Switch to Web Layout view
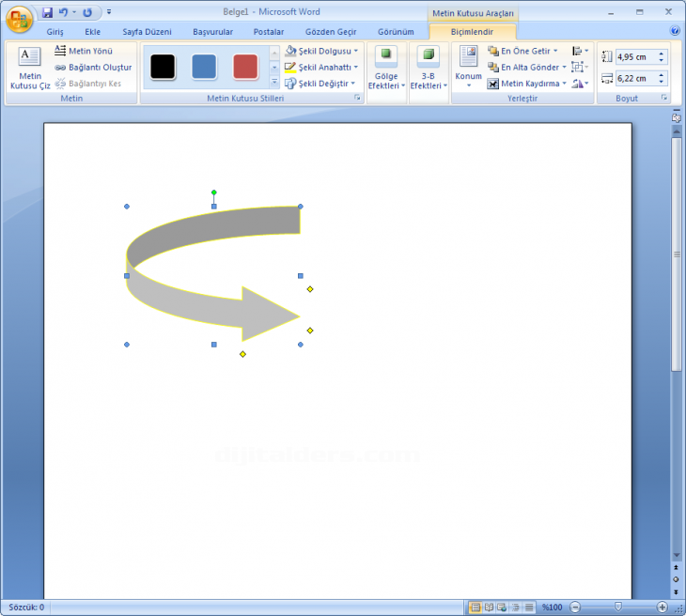The width and height of the screenshot is (686, 616). (502, 607)
